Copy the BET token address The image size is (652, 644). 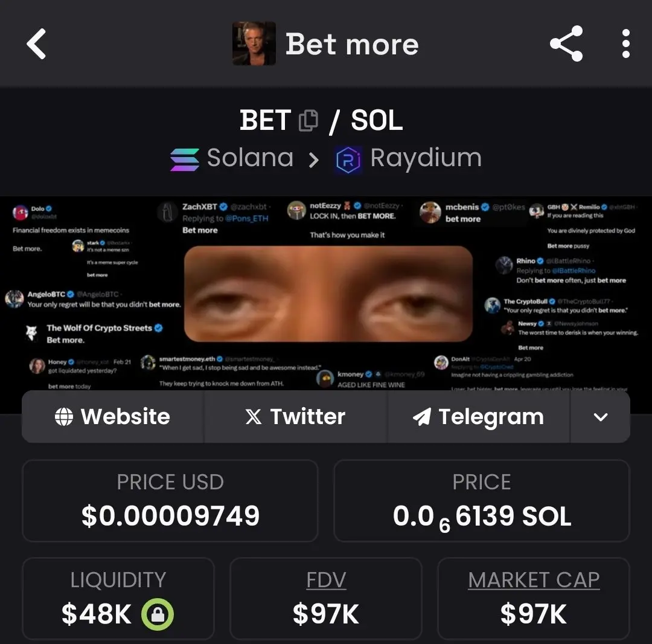308,121
